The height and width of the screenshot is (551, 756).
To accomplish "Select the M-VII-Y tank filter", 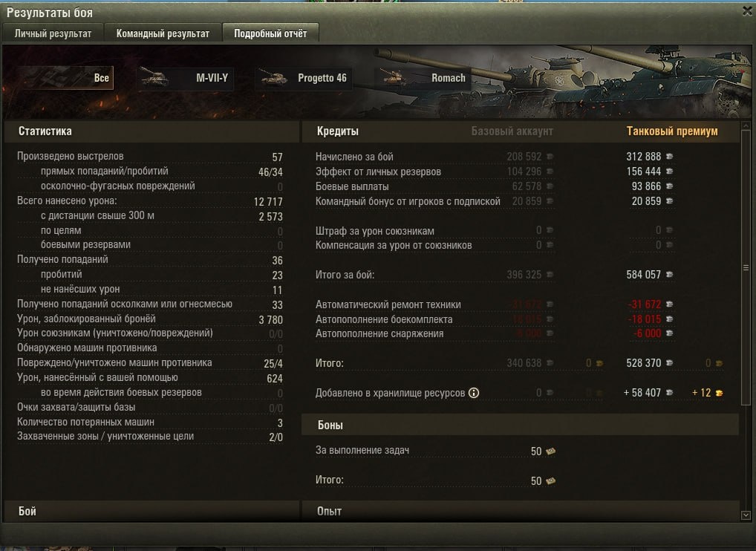I will (185, 78).
